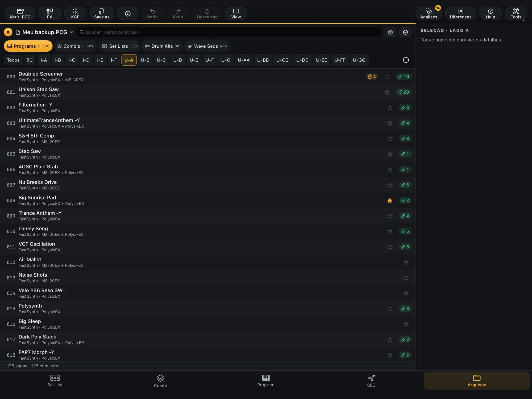Viewport: 532px width, 399px height.
Task: Click the search field Buscar
Action: [229, 32]
